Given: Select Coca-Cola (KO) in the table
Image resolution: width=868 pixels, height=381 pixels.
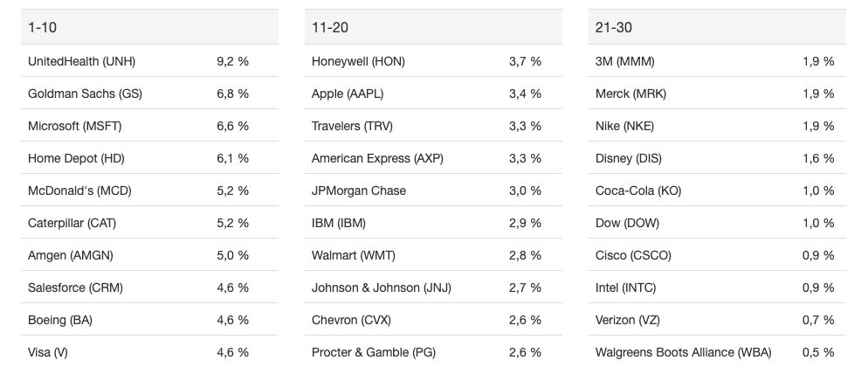Looking at the screenshot, I should (x=637, y=190).
